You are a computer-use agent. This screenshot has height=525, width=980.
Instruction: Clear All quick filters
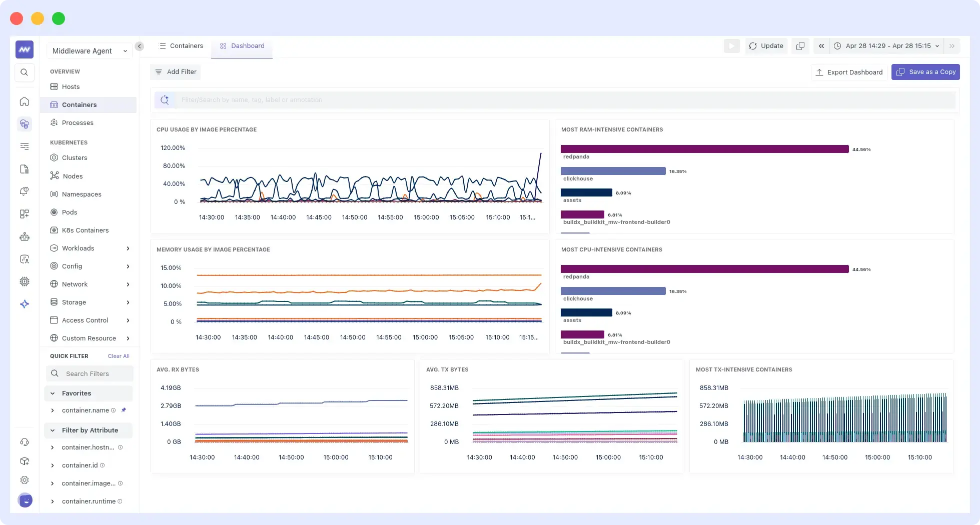[118, 356]
